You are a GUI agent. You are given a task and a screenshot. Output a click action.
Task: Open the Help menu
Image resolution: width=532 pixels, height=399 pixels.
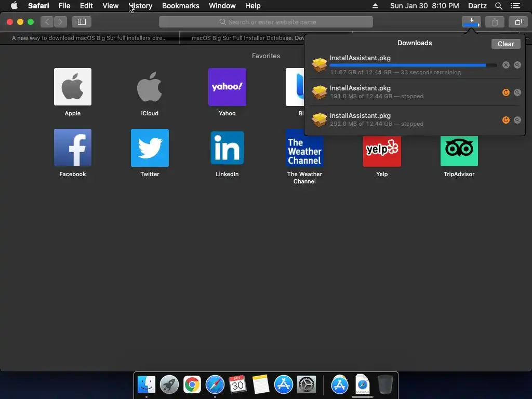[253, 6]
